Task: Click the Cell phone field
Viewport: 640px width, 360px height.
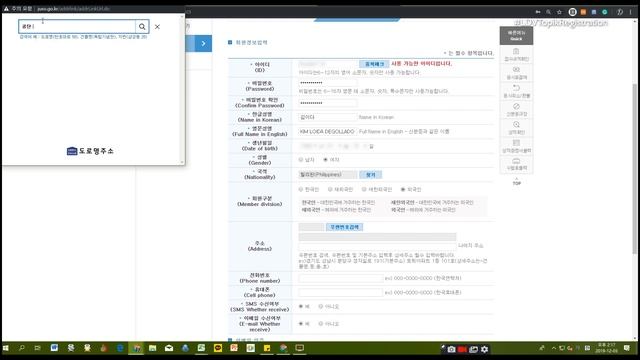Action: pyautogui.click(x=340, y=293)
